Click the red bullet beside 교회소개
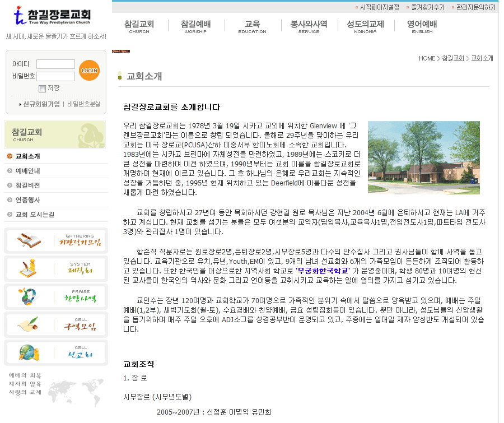 [10, 156]
